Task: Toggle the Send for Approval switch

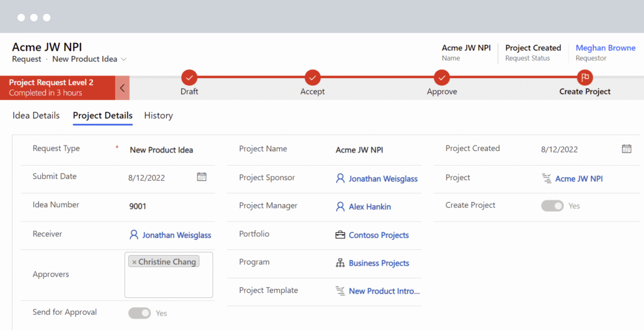Action: point(140,313)
